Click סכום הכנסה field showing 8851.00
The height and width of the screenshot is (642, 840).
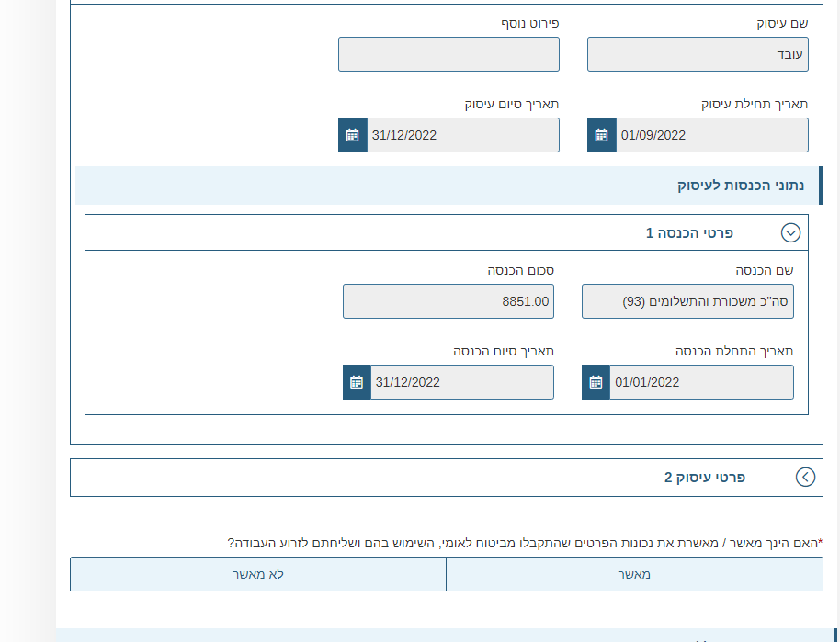coord(448,301)
